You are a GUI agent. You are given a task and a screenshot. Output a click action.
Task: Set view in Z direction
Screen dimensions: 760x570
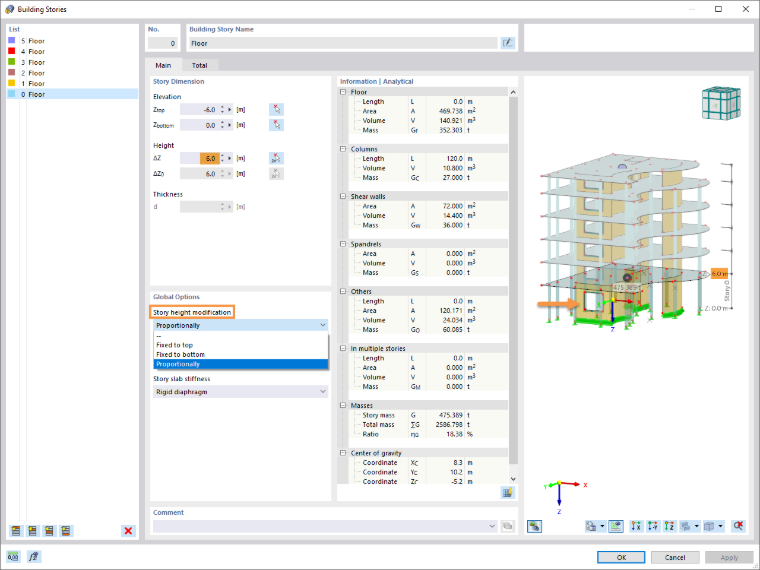[x=669, y=526]
